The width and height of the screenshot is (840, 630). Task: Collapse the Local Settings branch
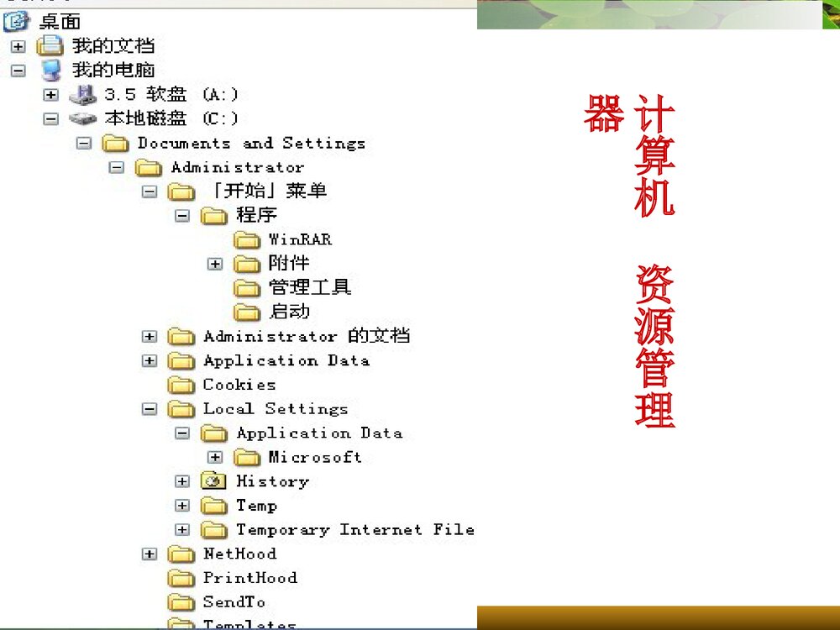(x=150, y=409)
